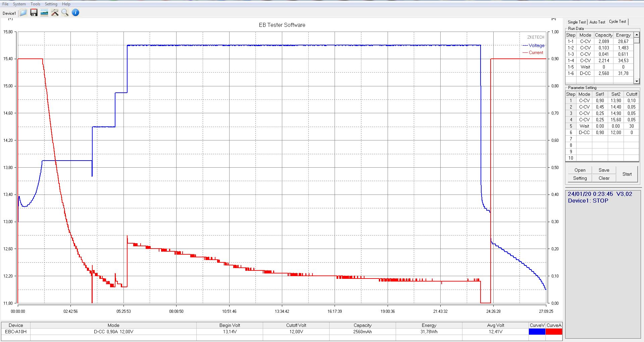Click the magnifying glass icon
The height and width of the screenshot is (342, 644).
(x=65, y=13)
